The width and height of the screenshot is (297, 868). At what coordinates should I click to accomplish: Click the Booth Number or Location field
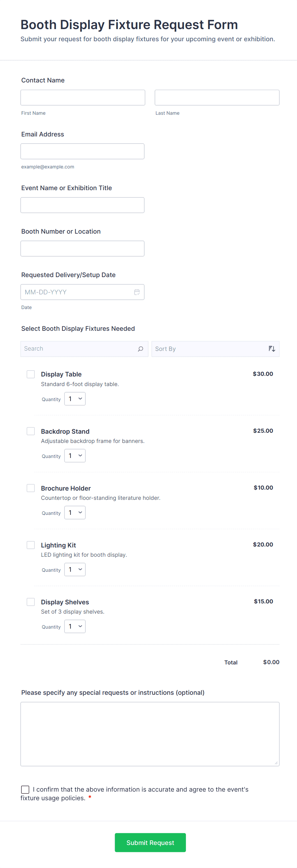(82, 249)
